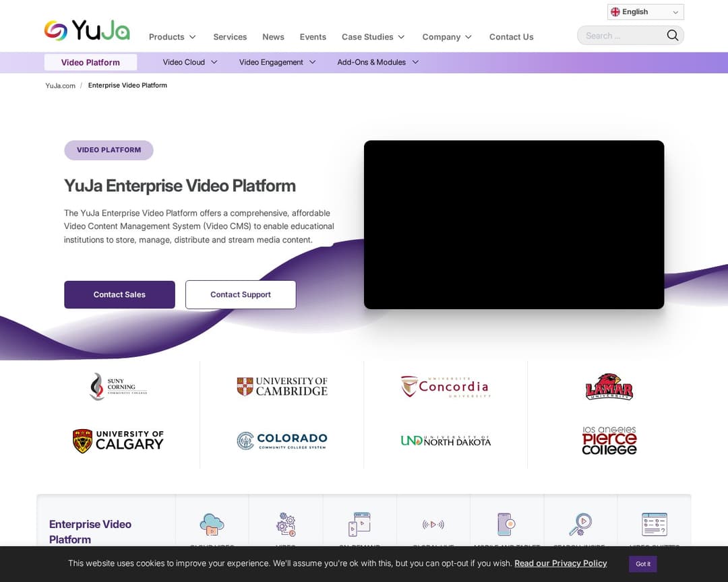Screen dimensions: 728x582
Task: Expand the Products menu
Action: click(173, 36)
